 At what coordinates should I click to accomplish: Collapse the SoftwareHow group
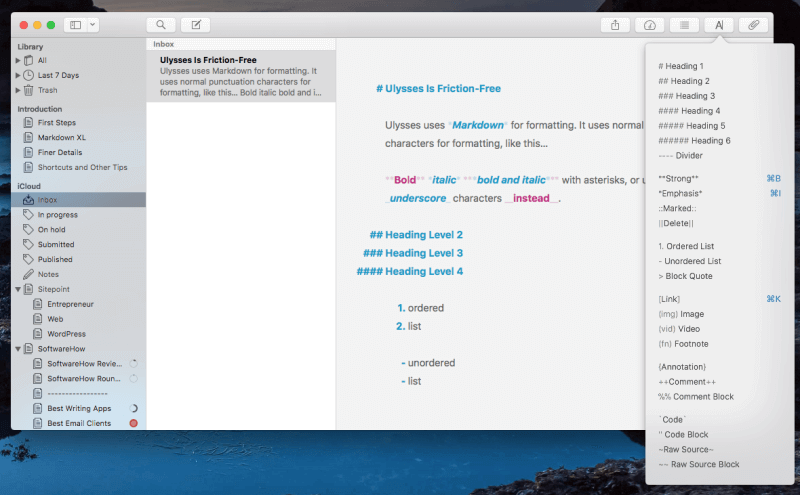[x=18, y=349]
